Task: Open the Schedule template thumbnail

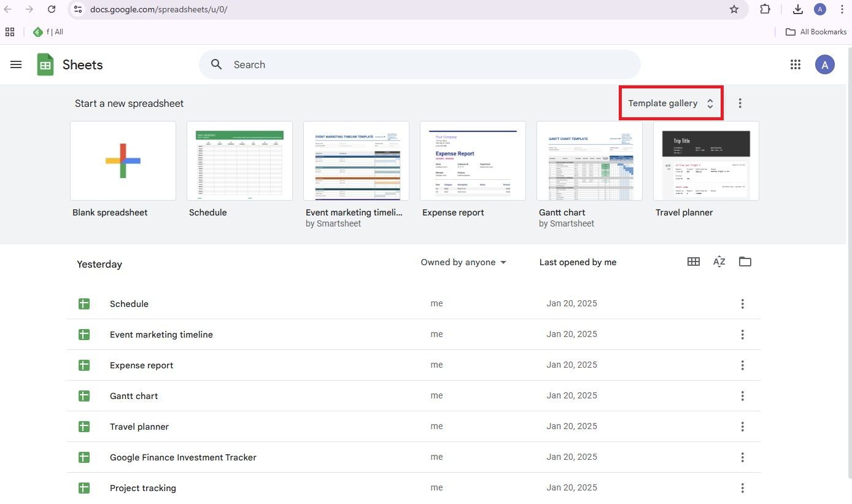Action: pos(239,161)
